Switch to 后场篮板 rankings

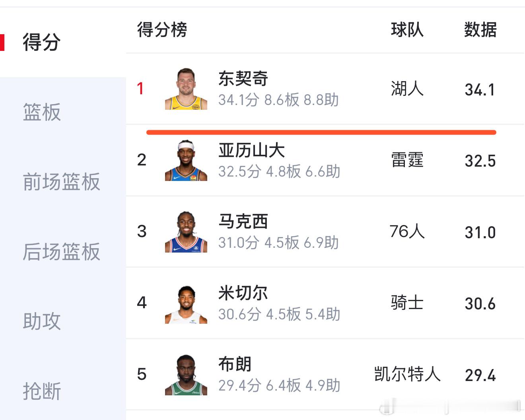(61, 252)
